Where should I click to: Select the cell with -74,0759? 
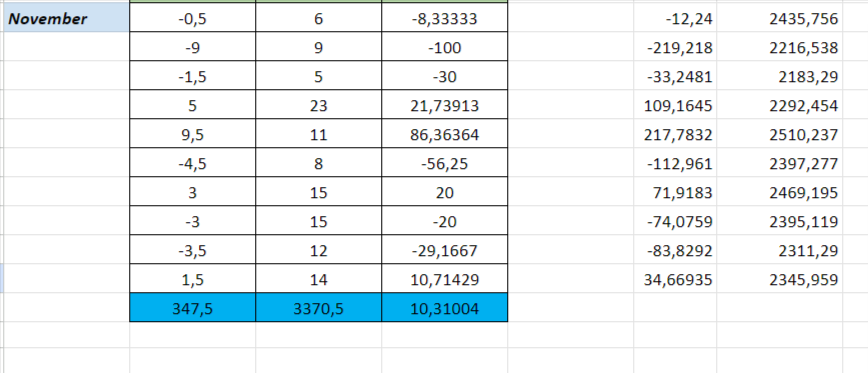(x=675, y=221)
